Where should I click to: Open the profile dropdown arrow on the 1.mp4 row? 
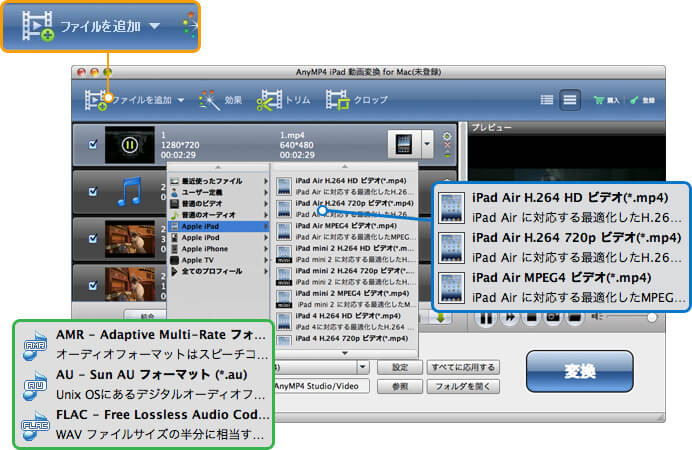point(427,144)
